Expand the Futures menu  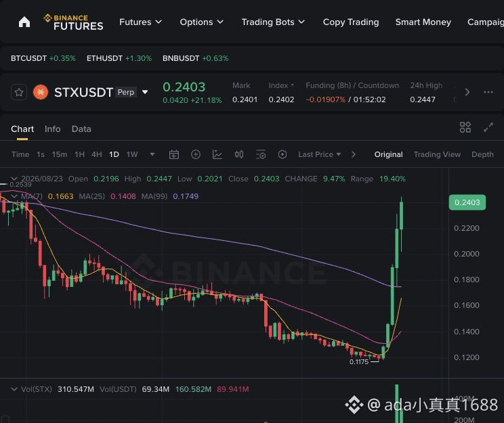[140, 22]
